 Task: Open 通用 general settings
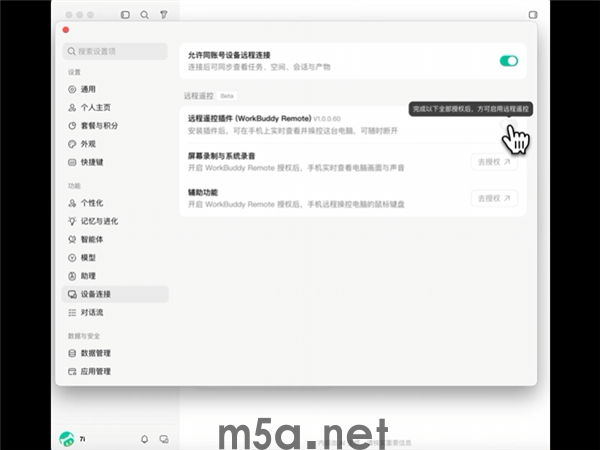point(115,90)
